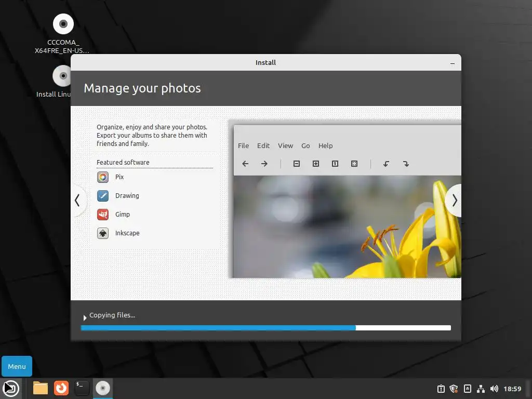Advance to the next slide

454,201
